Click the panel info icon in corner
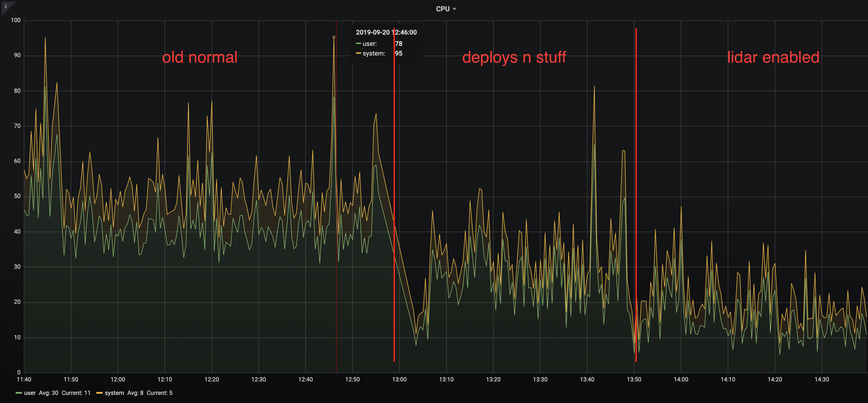The height and width of the screenshot is (403, 868). point(6,6)
